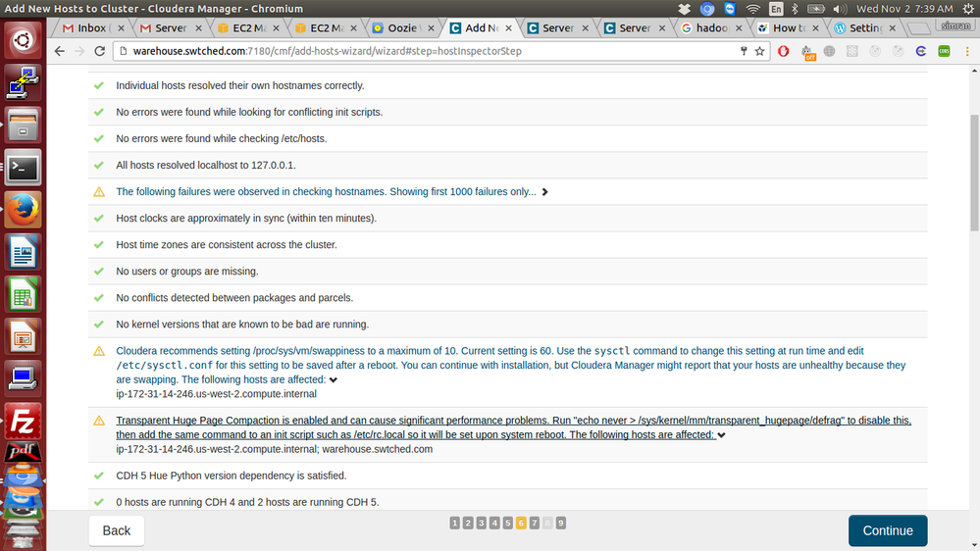Screen dimensions: 980x551
Task: Launch Firefox browser from dock
Action: 23,210
